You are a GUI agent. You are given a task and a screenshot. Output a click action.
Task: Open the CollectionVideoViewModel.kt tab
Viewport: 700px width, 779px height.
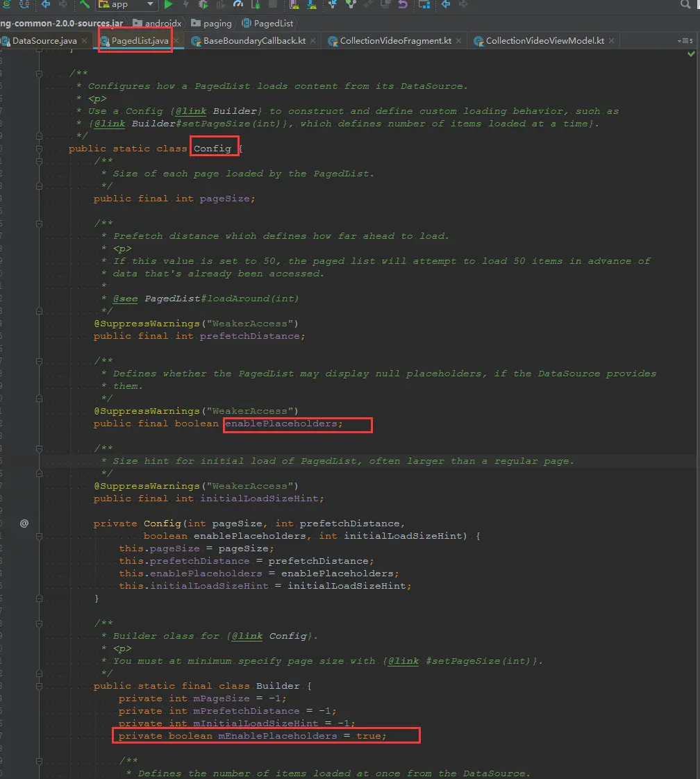545,41
